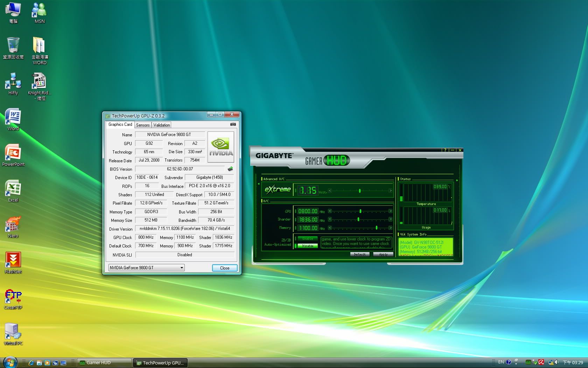Open the graphics card selection dropdown
The image size is (588, 368).
pyautogui.click(x=146, y=268)
